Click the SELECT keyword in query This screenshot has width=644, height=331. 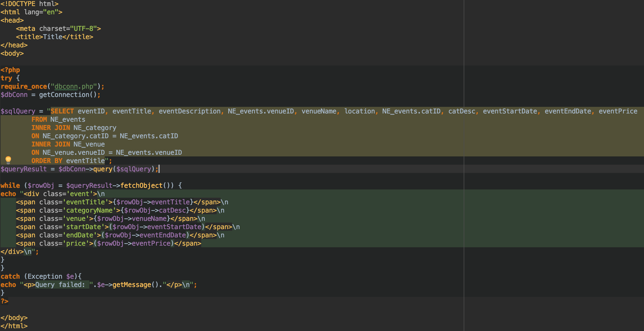[x=62, y=111]
